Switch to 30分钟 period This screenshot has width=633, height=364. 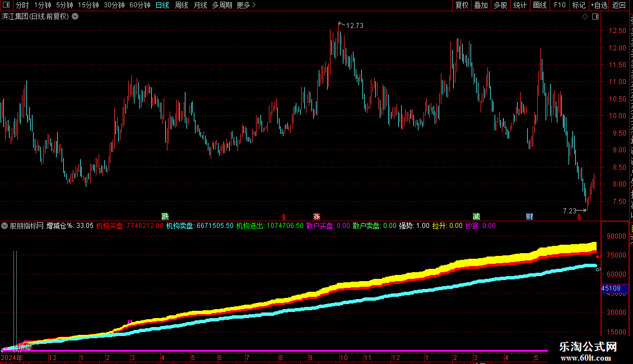coord(114,5)
